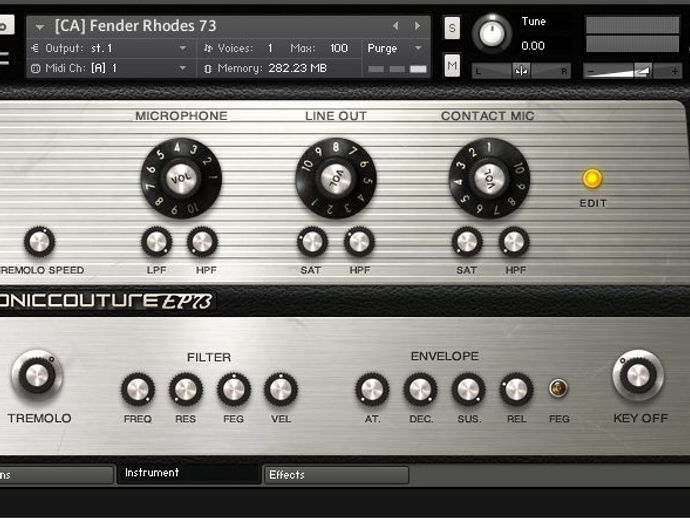
Task: Click the Envelope AT. knob
Action: [372, 389]
